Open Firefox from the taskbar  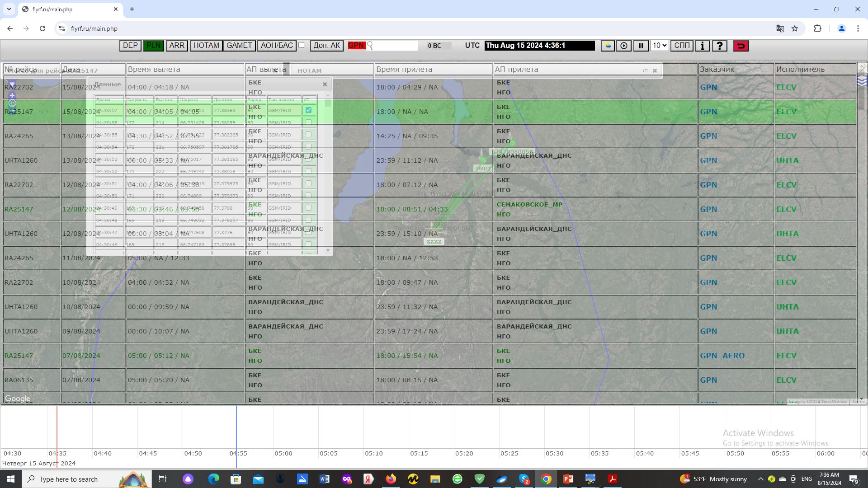click(391, 479)
